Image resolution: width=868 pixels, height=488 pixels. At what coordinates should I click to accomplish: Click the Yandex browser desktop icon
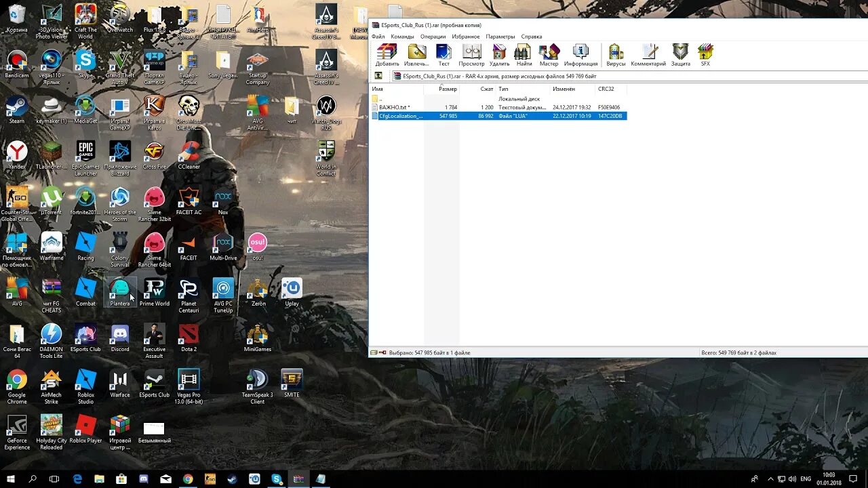coord(17,155)
